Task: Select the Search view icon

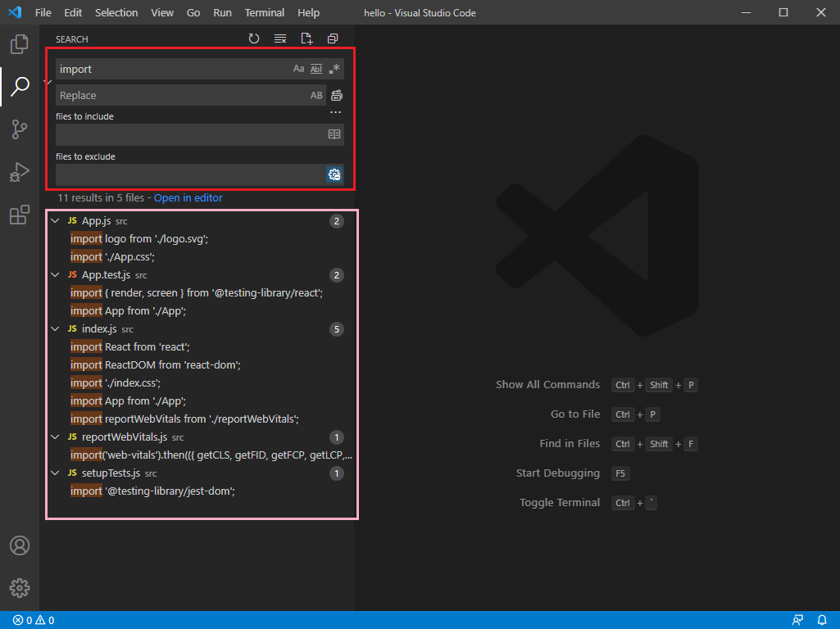Action: coord(20,86)
